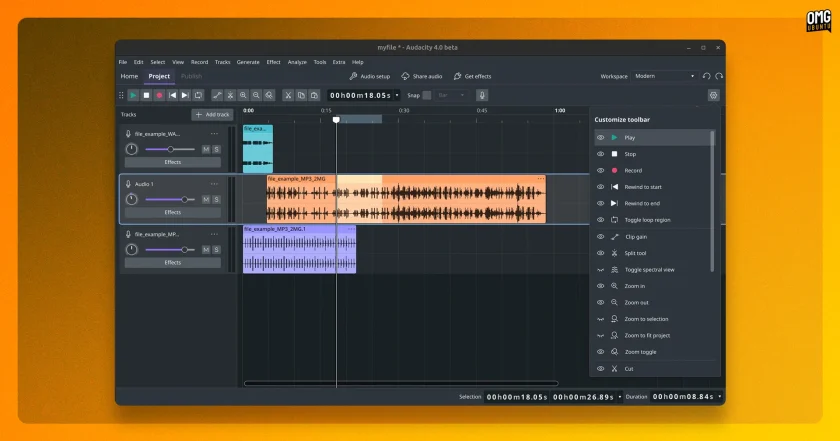This screenshot has height=441, width=840.
Task: Toggle visibility of Record in Customize toolbar
Action: (x=601, y=170)
